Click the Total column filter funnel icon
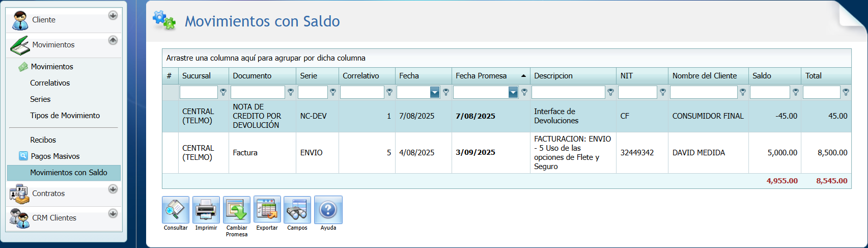This screenshot has width=868, height=248. (x=846, y=92)
